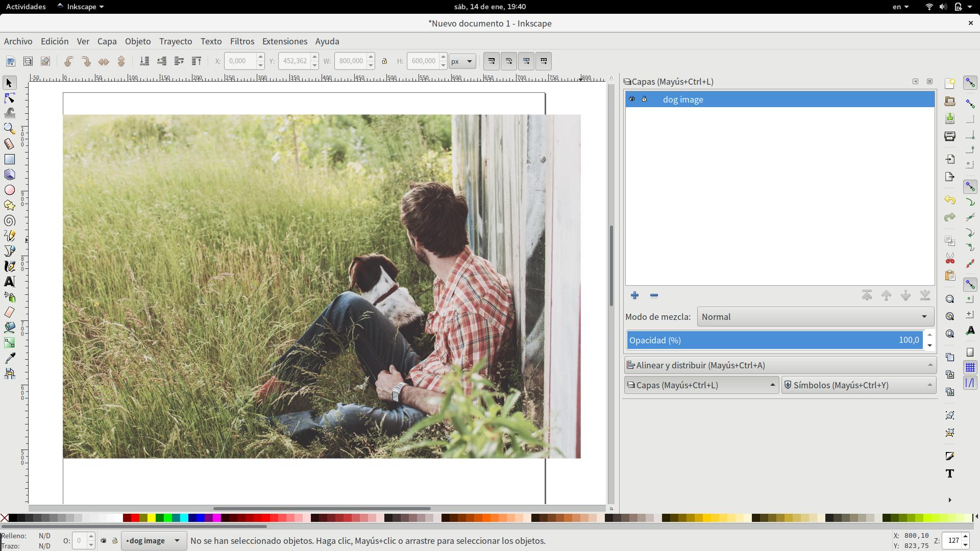Select the Zoom tool in toolbox

[9, 129]
